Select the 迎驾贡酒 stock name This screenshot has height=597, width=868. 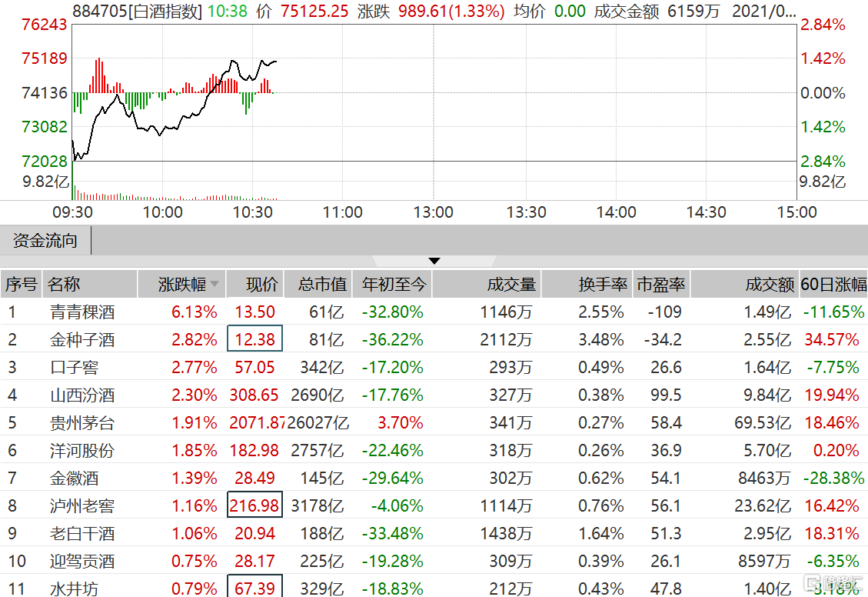tap(82, 561)
